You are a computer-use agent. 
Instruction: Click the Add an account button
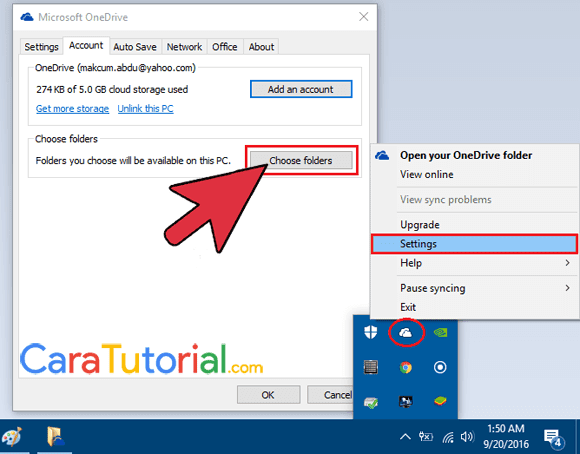301,89
